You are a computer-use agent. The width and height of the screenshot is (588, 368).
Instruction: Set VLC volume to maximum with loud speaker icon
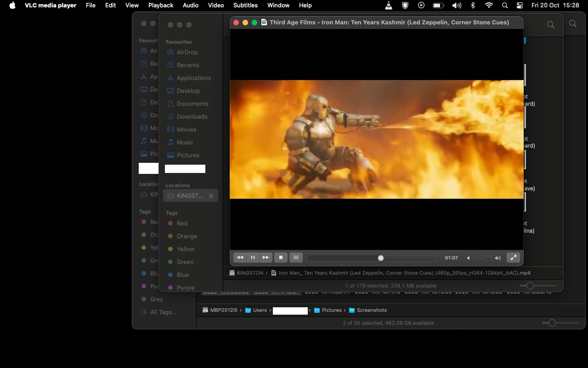point(498,258)
